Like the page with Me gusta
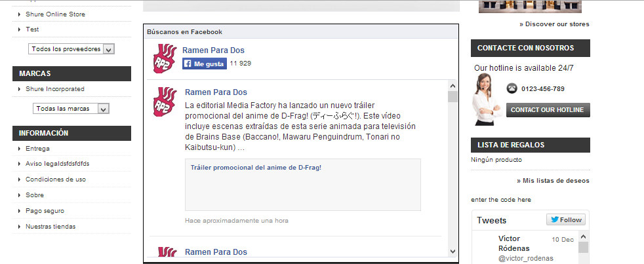Image resolution: width=644 pixels, height=264 pixels. point(205,64)
